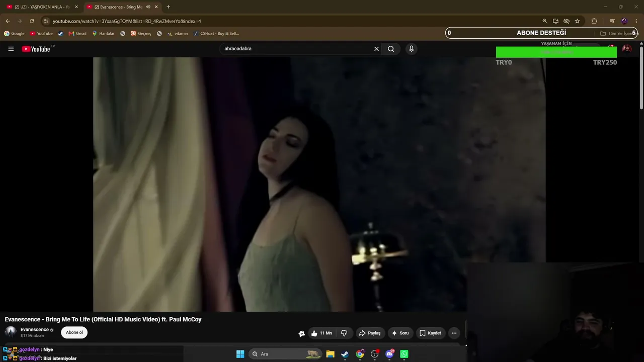Open the Evanescence channel avatar
Screen dimensions: 644x362
point(11,332)
